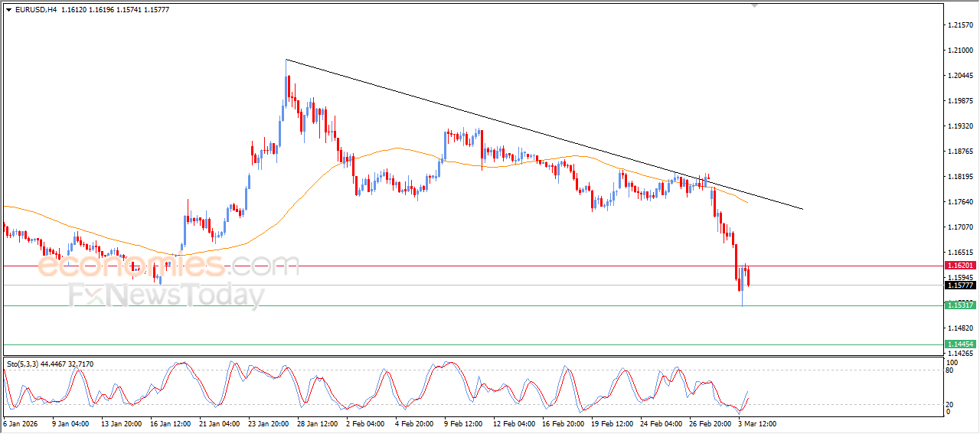Image resolution: width=980 pixels, height=434 pixels.
Task: Click the 13 Jan 20:00 time label
Action: (119, 423)
